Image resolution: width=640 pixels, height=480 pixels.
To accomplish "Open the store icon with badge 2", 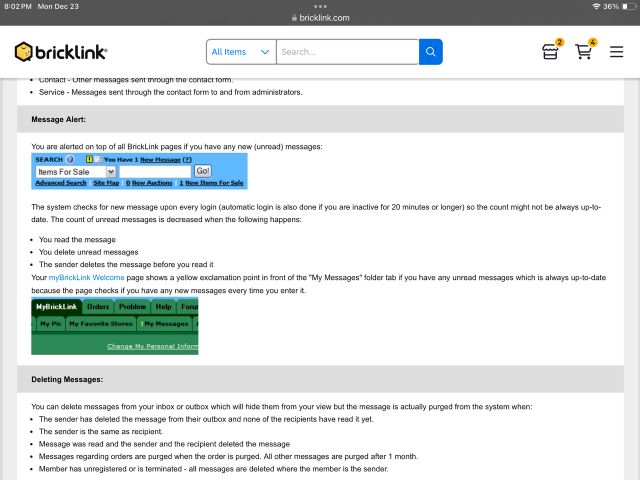I will pyautogui.click(x=550, y=52).
